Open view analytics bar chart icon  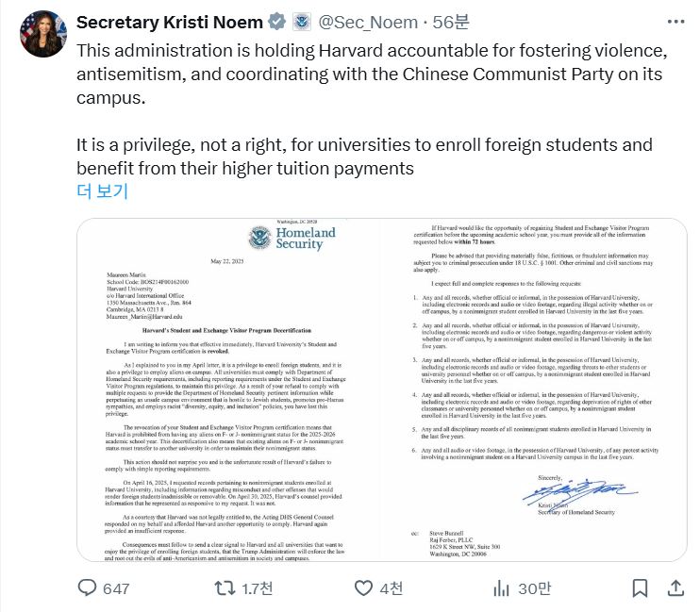(x=501, y=588)
